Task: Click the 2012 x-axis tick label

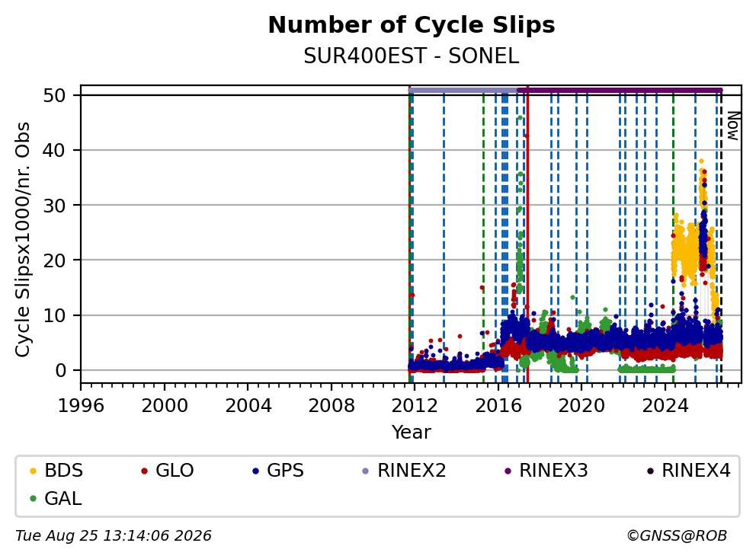Action: click(415, 406)
